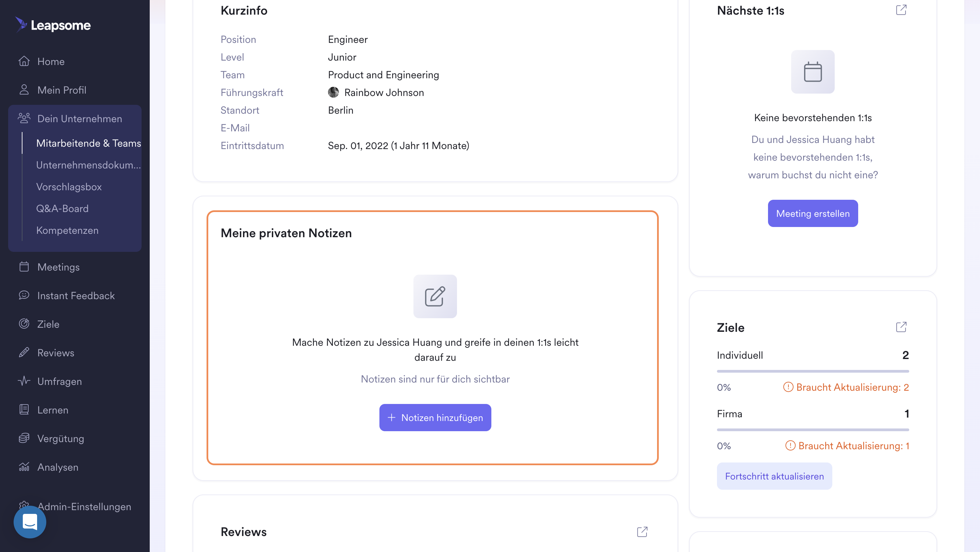
Task: Open Ziele card external link icon
Action: point(901,327)
